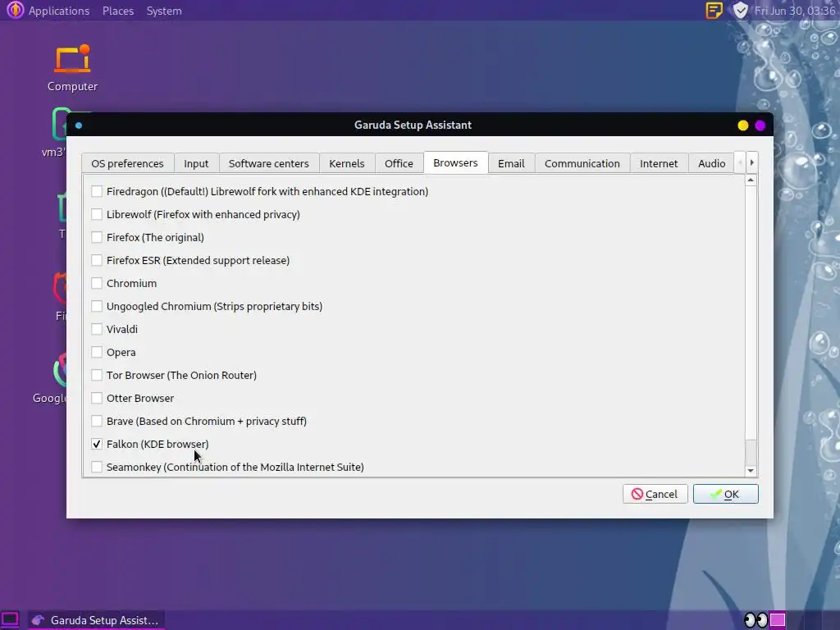840x630 pixels.
Task: Open the Office tab
Action: [399, 163]
